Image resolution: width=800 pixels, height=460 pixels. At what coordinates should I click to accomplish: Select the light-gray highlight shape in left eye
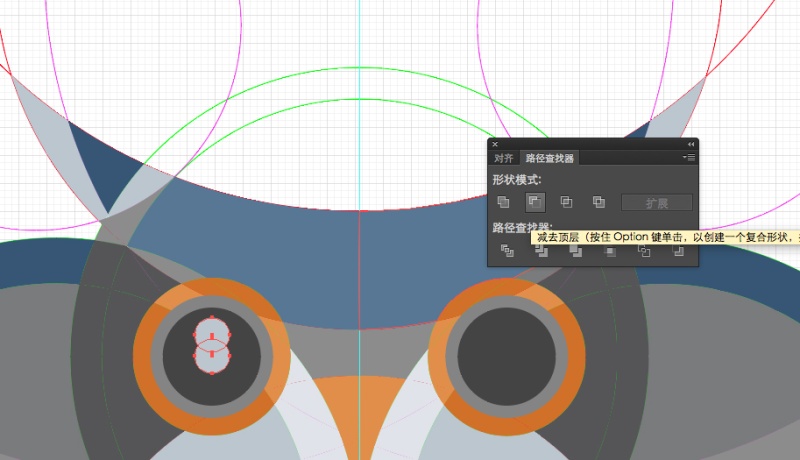pos(212,345)
